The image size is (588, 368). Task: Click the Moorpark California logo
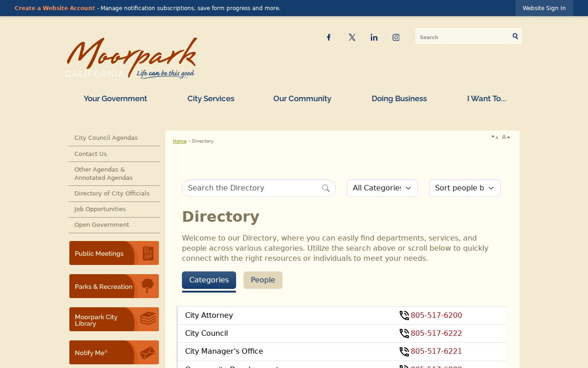click(x=131, y=58)
